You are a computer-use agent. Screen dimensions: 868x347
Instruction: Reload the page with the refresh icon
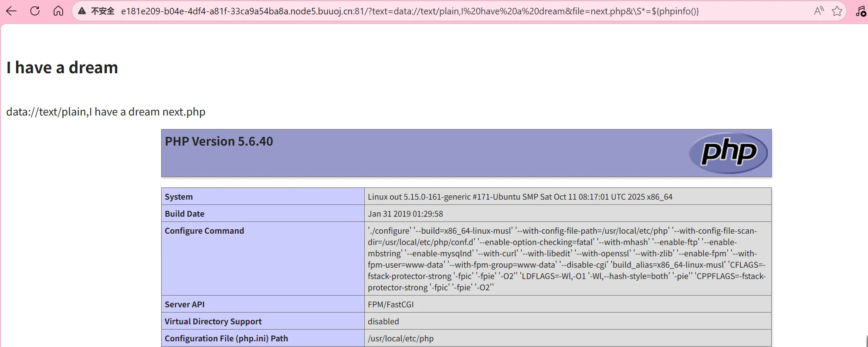point(35,11)
